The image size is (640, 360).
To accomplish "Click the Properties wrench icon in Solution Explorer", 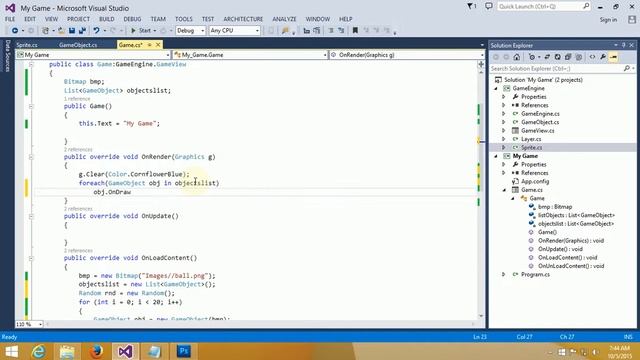I will (x=603, y=57).
